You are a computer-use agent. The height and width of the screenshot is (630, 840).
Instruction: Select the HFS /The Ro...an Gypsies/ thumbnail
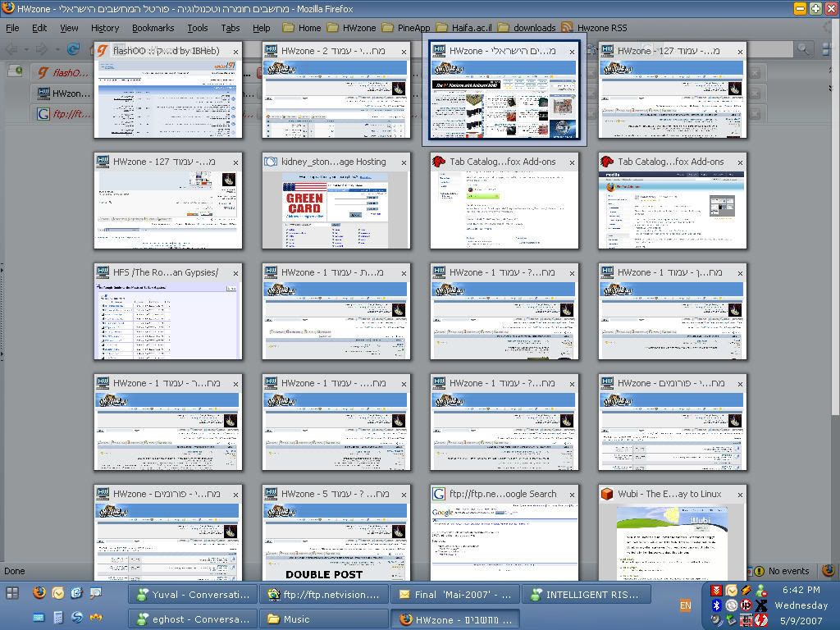167,312
